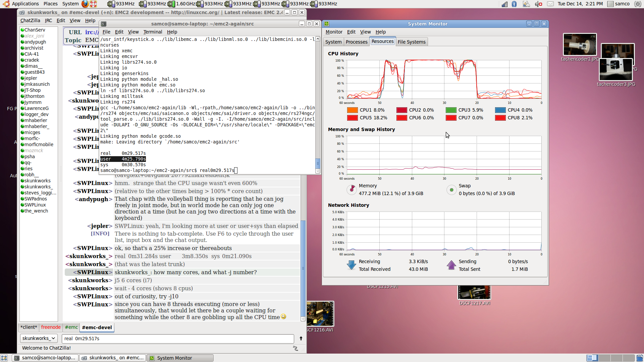Click the Swap pie chart icon
This screenshot has height=362, width=644.
pos(451,190)
